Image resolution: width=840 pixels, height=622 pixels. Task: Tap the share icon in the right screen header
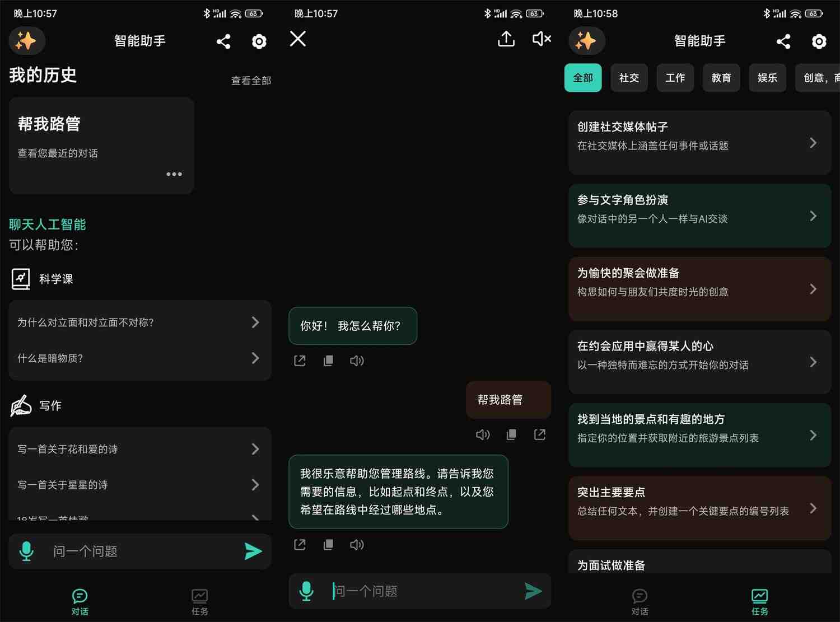click(x=783, y=41)
